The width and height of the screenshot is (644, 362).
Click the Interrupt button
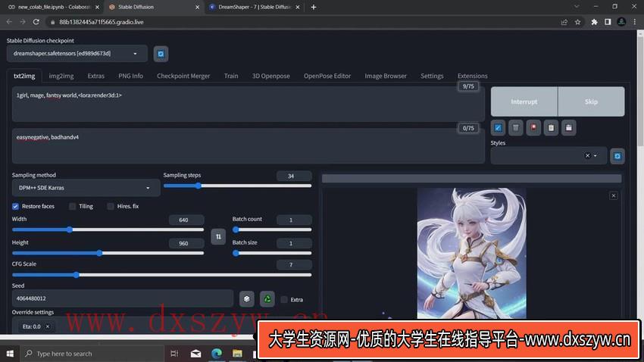tap(524, 101)
